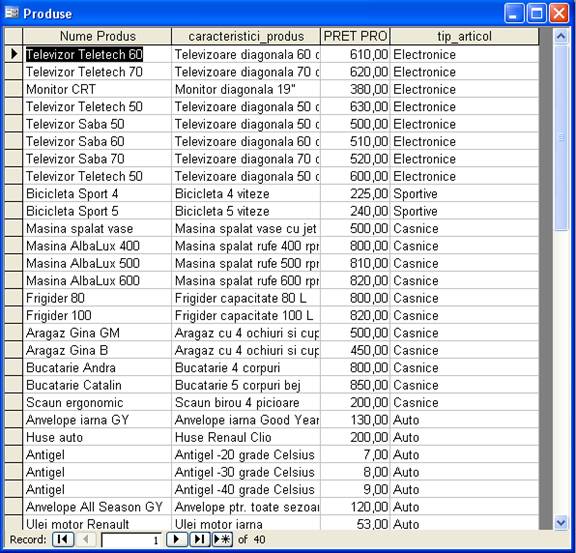Go to last record navigation button
This screenshot has height=553, width=576.
point(200,539)
